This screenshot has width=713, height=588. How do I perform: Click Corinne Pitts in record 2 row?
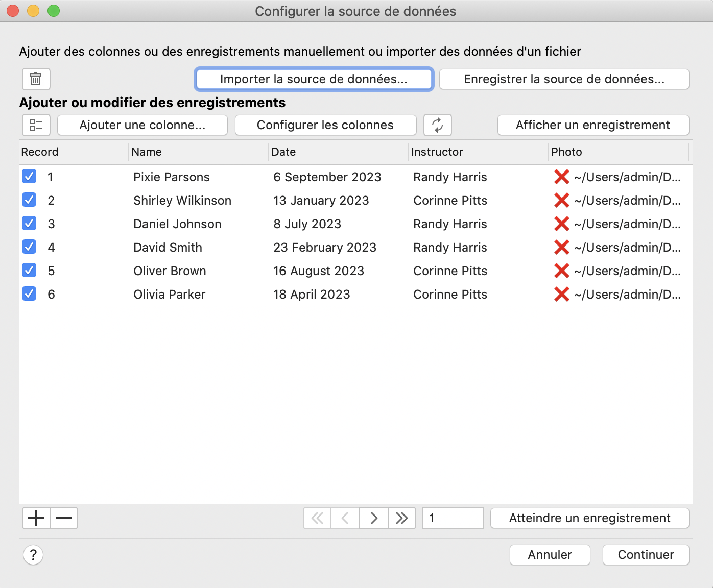coord(450,201)
